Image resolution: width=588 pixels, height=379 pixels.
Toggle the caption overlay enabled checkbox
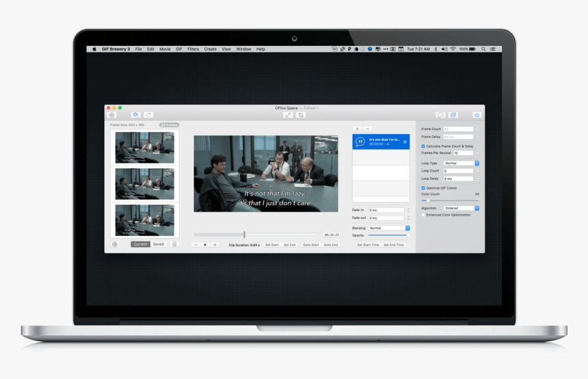[405, 142]
